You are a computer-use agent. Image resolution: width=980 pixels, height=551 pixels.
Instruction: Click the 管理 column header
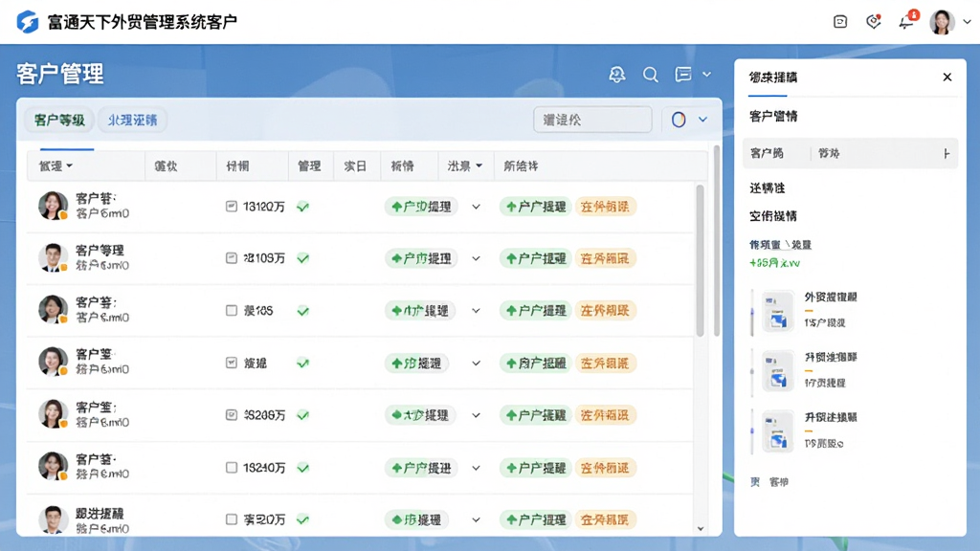point(309,166)
